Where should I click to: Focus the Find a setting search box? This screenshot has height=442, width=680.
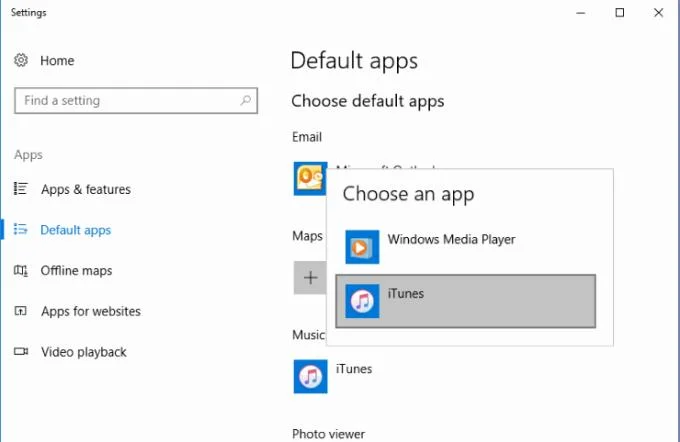click(136, 101)
